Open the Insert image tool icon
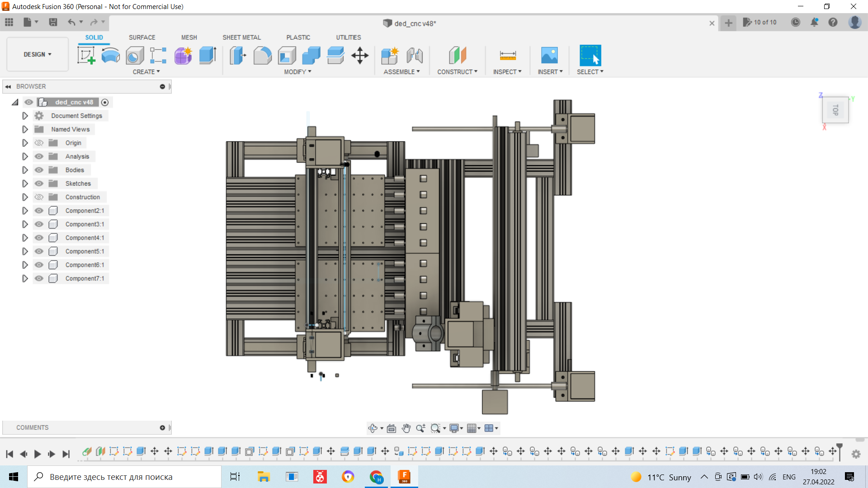 [549, 56]
